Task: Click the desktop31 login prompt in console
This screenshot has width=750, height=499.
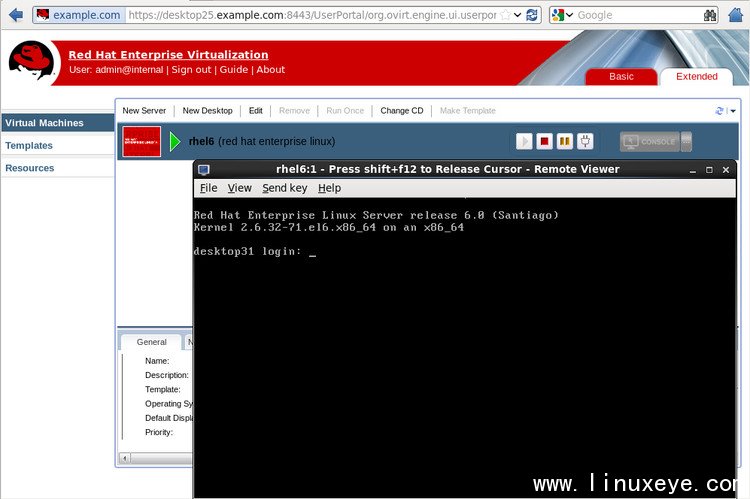Action: (254, 251)
